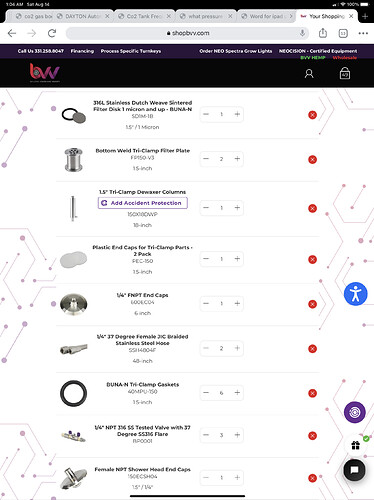Open the gift rewards icon
374x500 pixels.
point(356,445)
